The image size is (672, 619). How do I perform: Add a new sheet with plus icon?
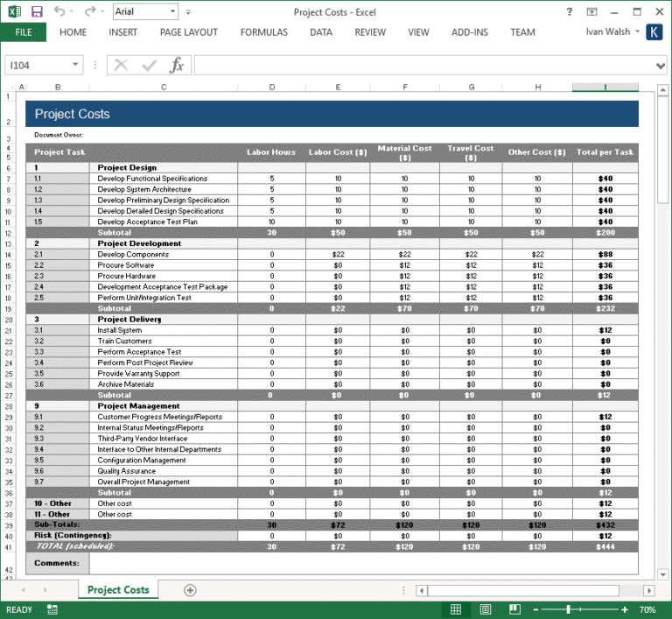click(190, 590)
